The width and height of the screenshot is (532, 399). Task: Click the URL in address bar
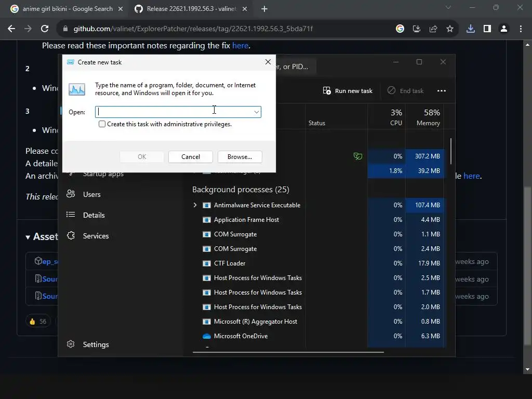click(x=193, y=29)
